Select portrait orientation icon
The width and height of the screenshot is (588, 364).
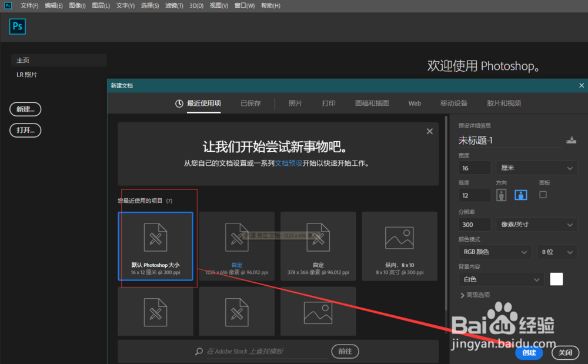[502, 195]
